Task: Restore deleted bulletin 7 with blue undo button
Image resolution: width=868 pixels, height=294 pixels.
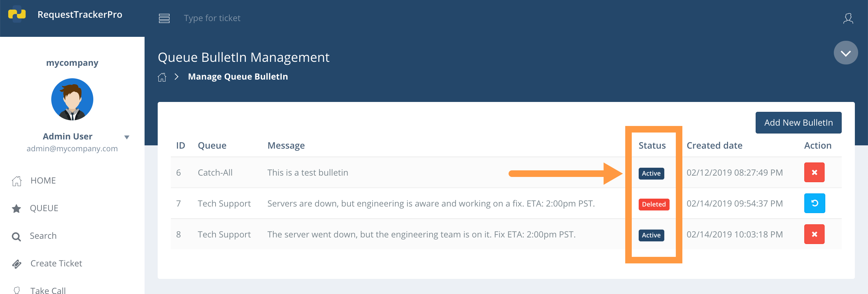Action: (814, 203)
